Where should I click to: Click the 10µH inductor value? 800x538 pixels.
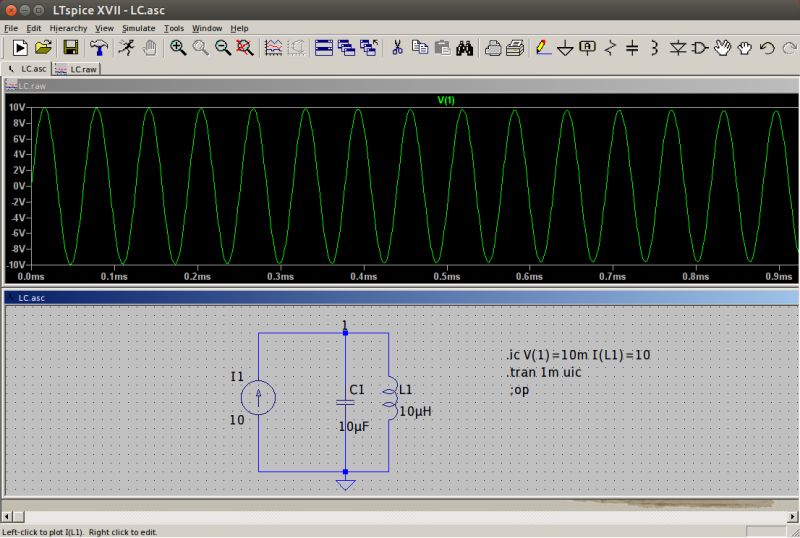coord(415,411)
